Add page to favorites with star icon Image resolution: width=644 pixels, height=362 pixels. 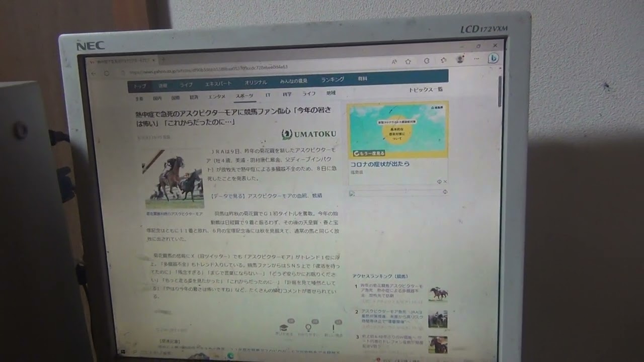[408, 61]
